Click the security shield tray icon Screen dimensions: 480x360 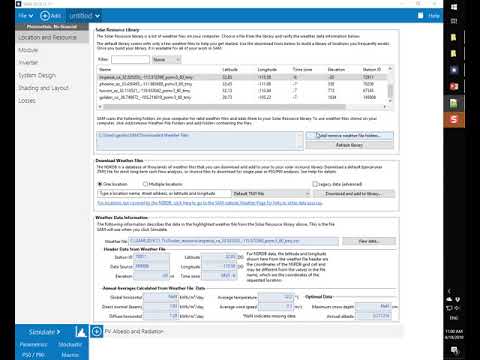point(458,299)
